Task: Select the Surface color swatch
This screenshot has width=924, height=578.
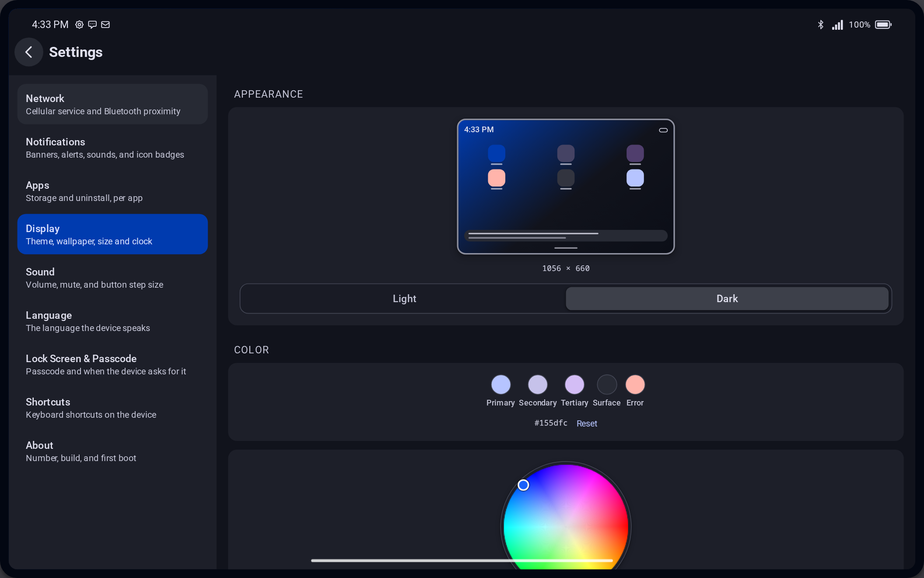Action: click(607, 384)
